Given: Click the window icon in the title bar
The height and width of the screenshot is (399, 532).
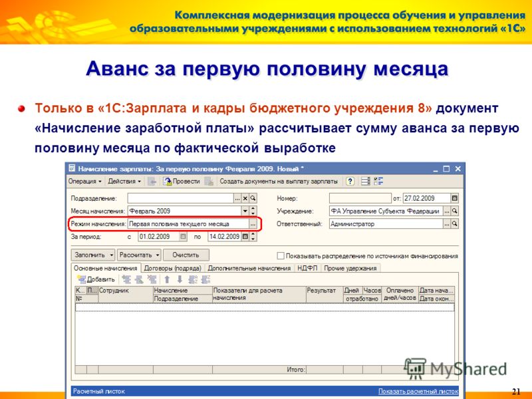Looking at the screenshot, I should pyautogui.click(x=72, y=168).
